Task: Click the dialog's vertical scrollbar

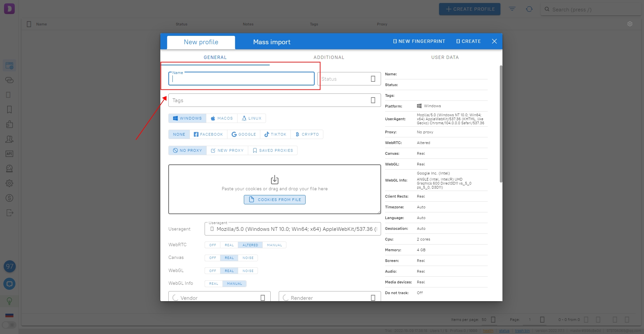Action: click(x=501, y=124)
